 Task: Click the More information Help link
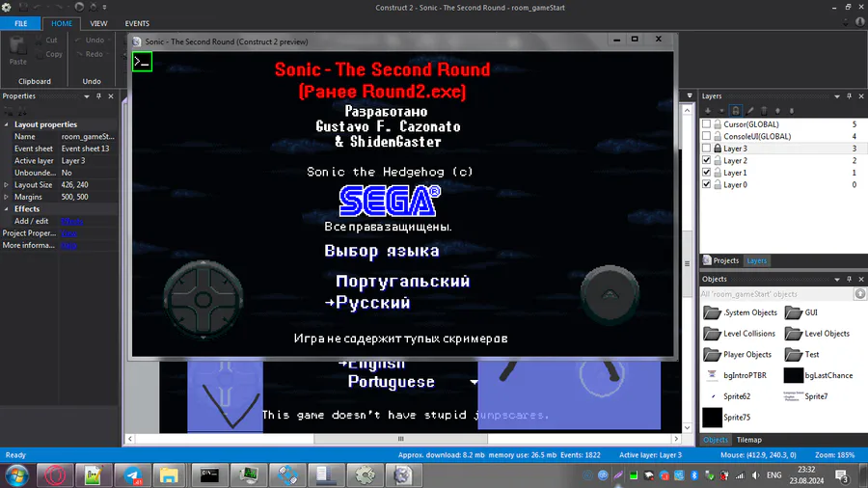point(68,246)
